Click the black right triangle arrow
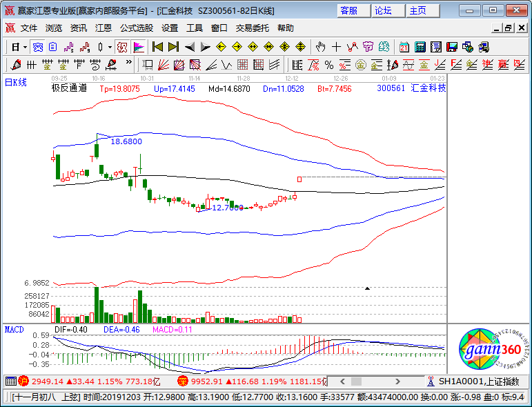Viewport: 532px width, 407px height. [x=205, y=47]
